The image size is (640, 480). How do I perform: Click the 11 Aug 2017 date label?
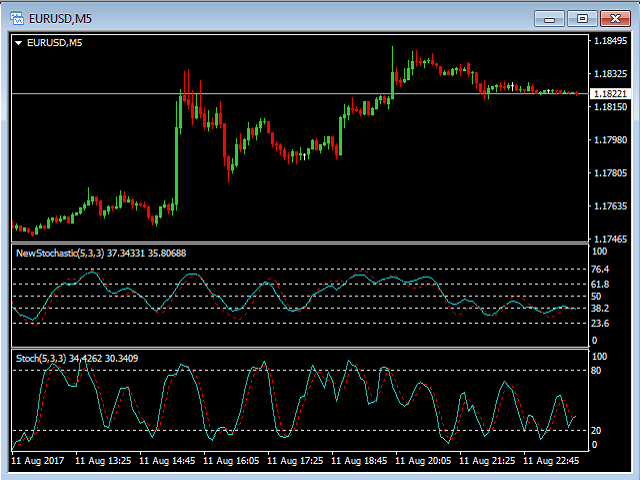click(40, 461)
